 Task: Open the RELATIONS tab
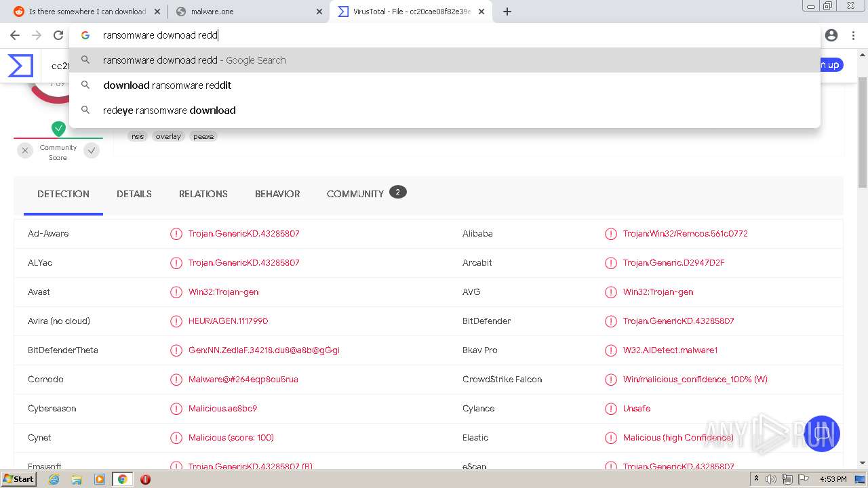click(x=203, y=194)
